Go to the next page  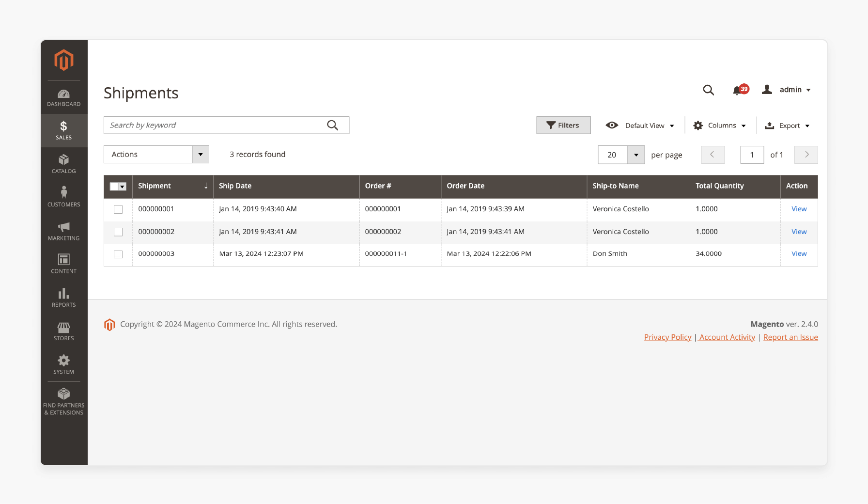[x=806, y=155]
